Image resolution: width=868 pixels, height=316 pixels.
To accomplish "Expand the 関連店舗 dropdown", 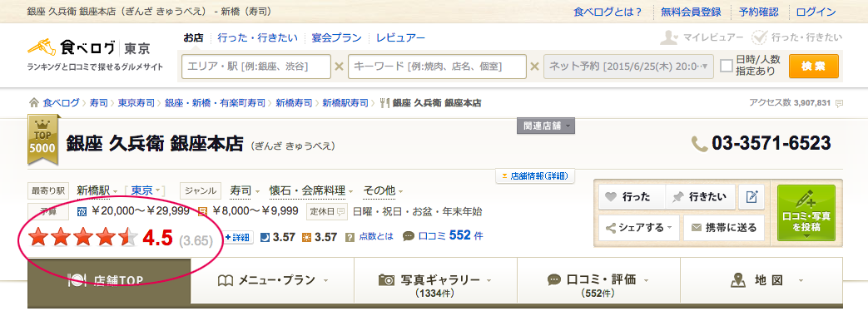I will pyautogui.click(x=546, y=126).
